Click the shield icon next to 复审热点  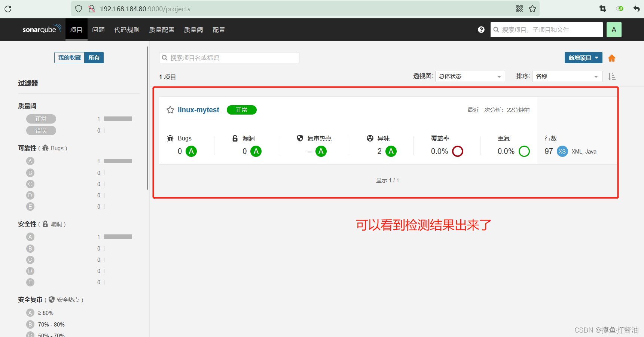pyautogui.click(x=300, y=138)
